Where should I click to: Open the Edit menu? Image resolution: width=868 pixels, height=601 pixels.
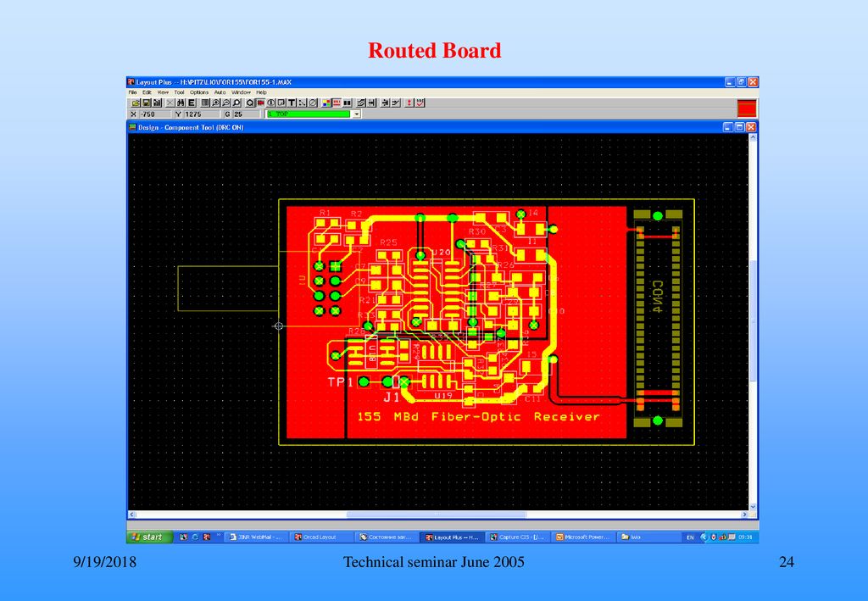point(147,92)
